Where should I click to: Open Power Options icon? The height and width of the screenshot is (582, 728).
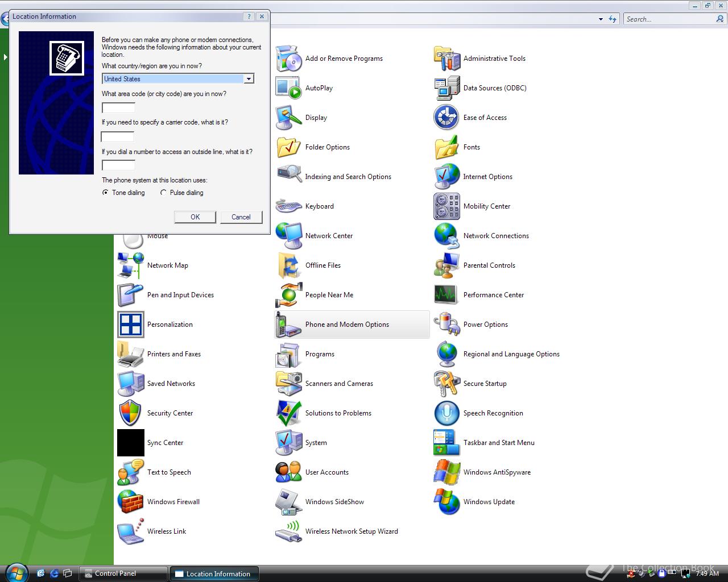pyautogui.click(x=447, y=325)
